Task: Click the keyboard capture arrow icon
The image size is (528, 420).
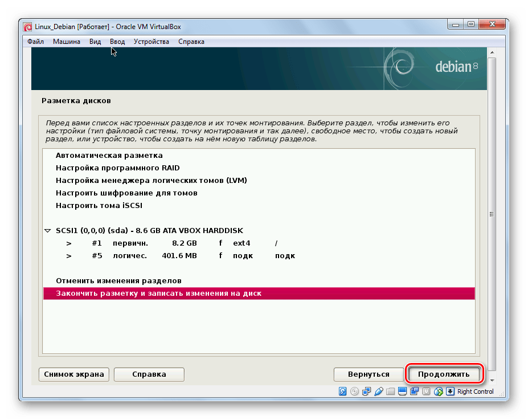Action: point(450,392)
